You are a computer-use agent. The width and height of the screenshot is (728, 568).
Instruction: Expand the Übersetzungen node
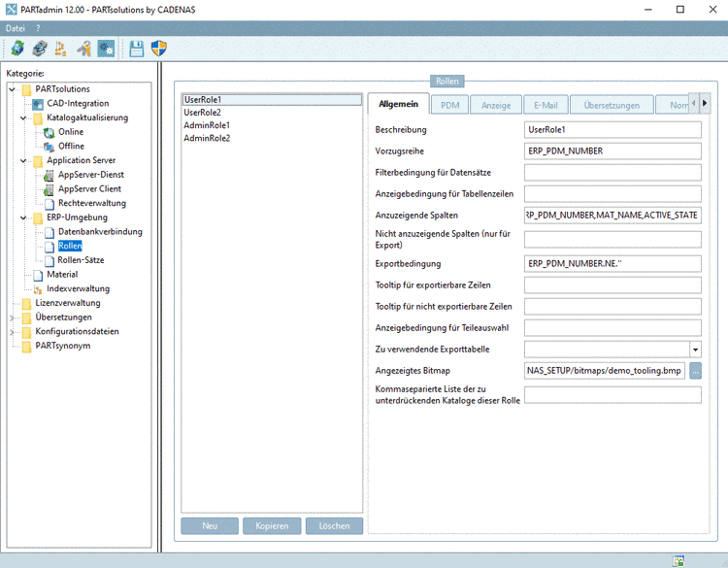[x=12, y=317]
